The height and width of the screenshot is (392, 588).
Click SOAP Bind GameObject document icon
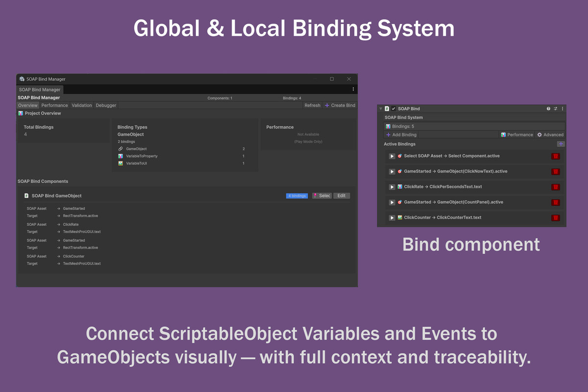pyautogui.click(x=26, y=196)
